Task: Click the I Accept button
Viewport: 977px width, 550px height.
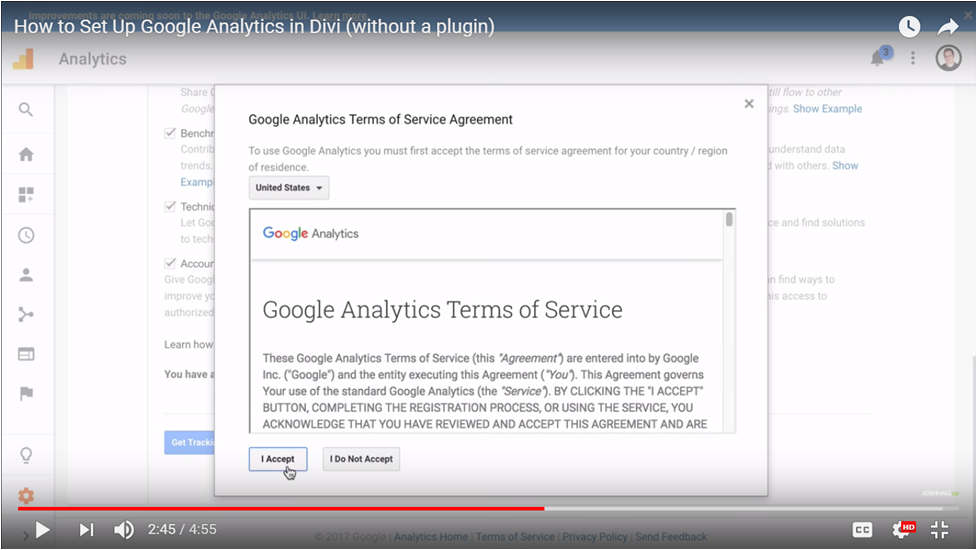Action: coord(278,459)
